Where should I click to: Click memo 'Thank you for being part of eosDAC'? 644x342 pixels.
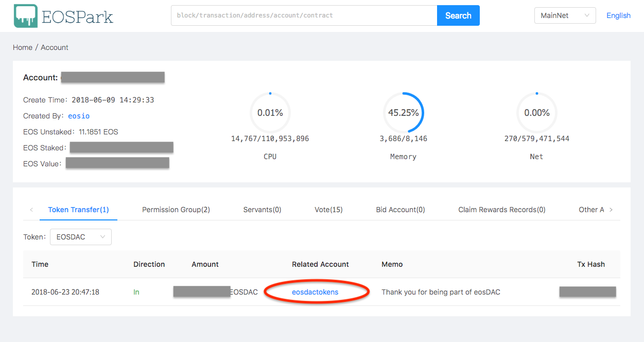point(441,292)
